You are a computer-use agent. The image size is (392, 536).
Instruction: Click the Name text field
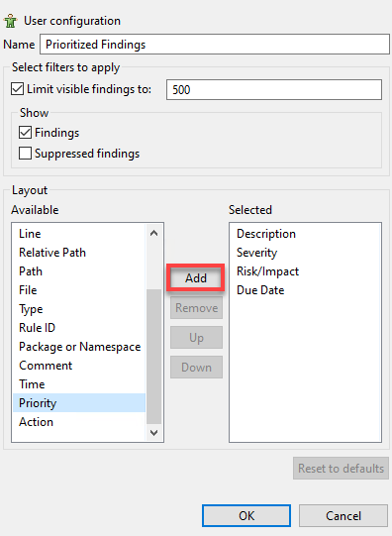215,45
